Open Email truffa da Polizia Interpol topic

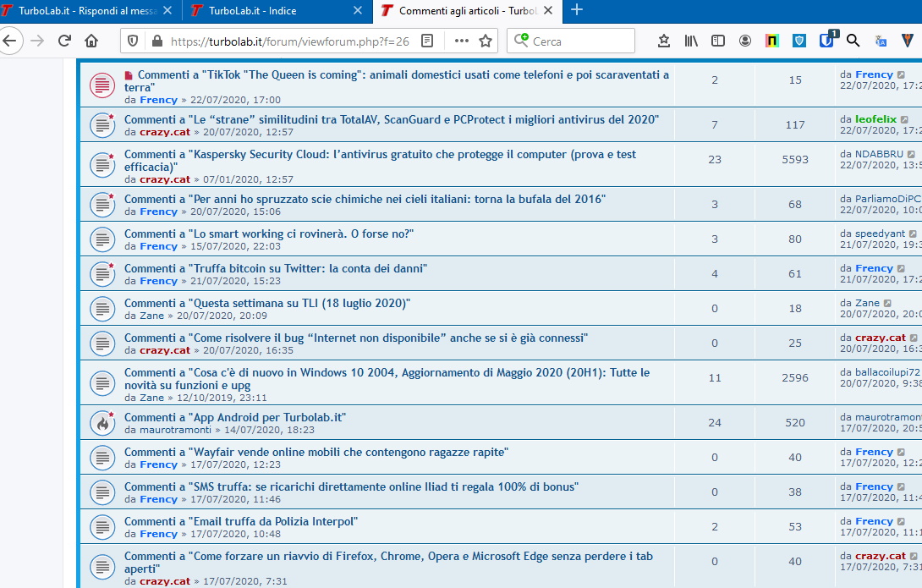click(240, 521)
